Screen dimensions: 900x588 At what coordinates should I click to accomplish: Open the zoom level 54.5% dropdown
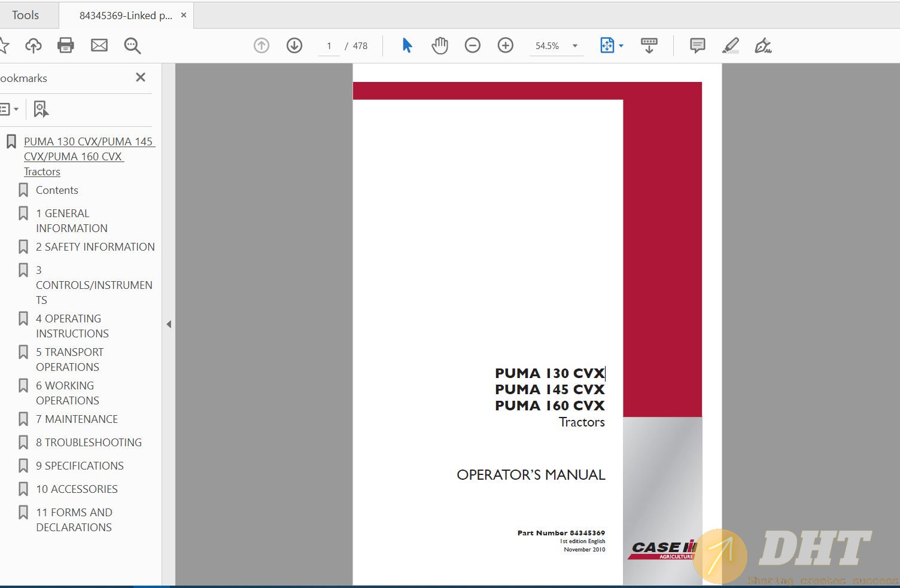click(x=575, y=46)
